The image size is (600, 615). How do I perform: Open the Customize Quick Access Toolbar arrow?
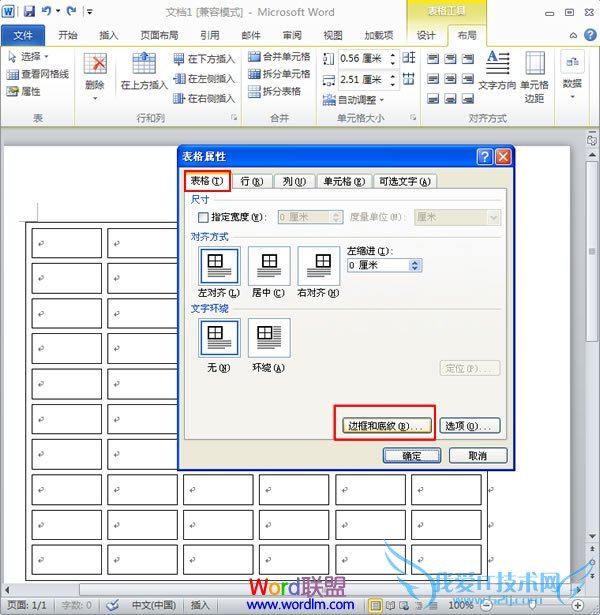(90, 12)
